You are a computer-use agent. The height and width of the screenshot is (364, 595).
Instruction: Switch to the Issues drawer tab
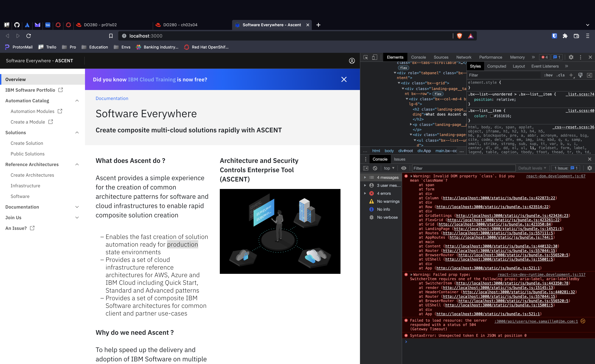(x=399, y=159)
